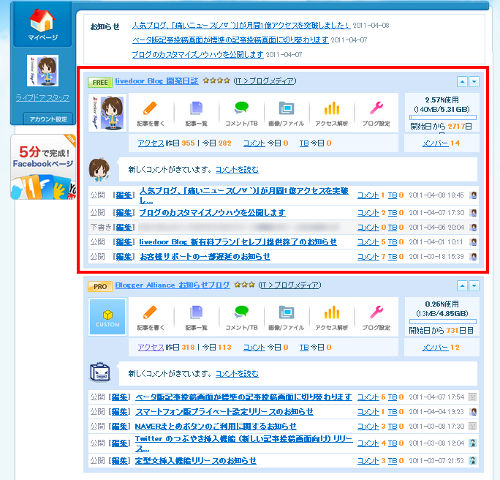Open 記事一覧 icon for livedoor Blog 開発日誌
This screenshot has height=480, width=500.
196,109
